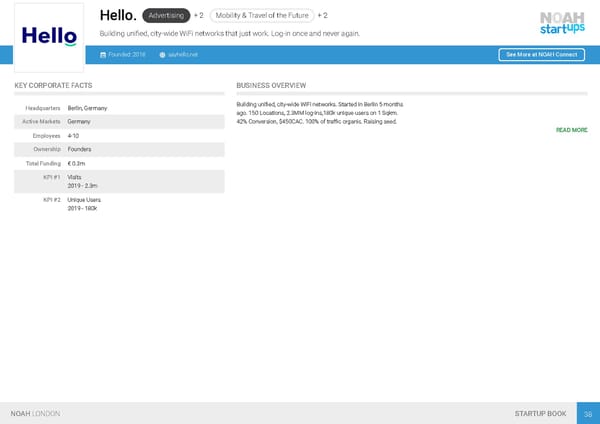The image size is (600, 424).
Task: Click the globe icon beside sayhello.net
Action: click(162, 54)
